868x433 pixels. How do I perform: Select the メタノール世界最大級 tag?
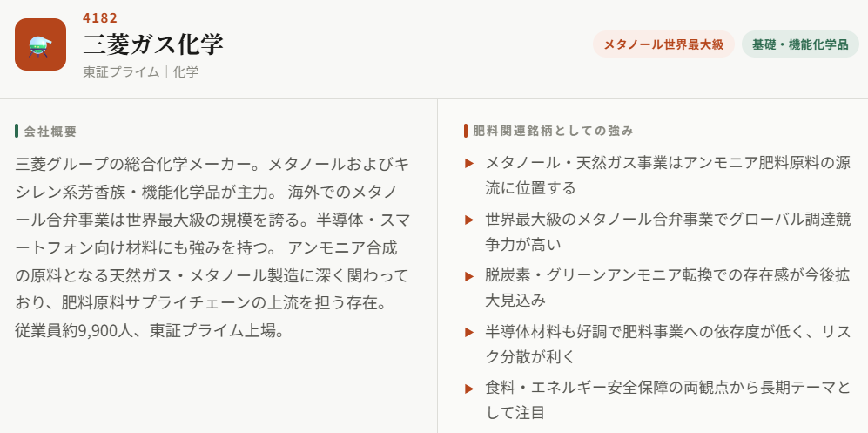coord(663,44)
